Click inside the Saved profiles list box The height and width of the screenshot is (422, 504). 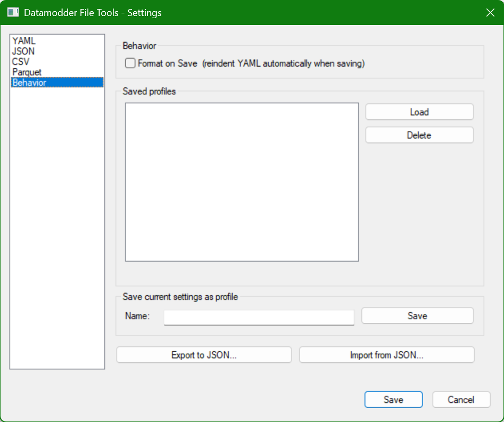[242, 182]
